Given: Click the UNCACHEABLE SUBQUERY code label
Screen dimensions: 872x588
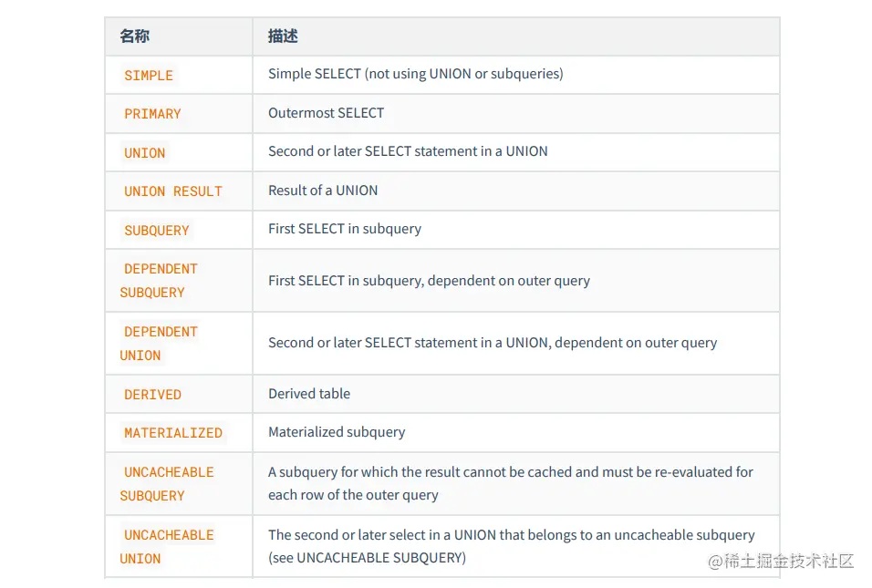Looking at the screenshot, I should [x=168, y=484].
